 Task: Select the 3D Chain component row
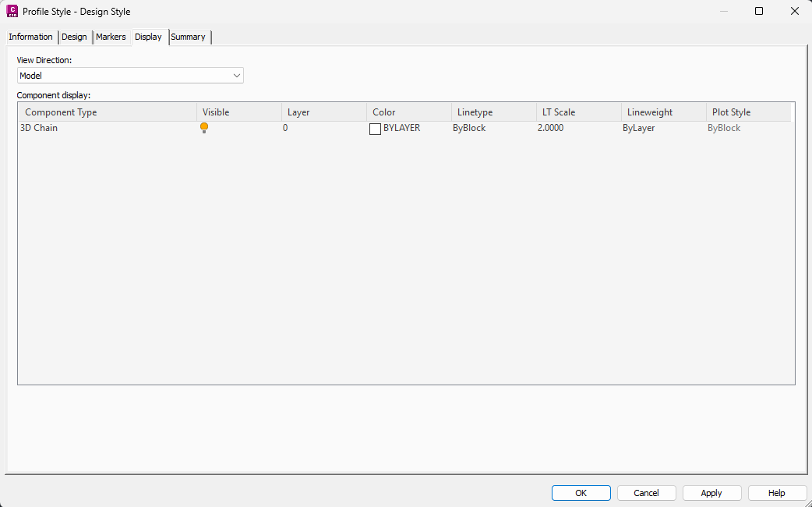point(39,127)
